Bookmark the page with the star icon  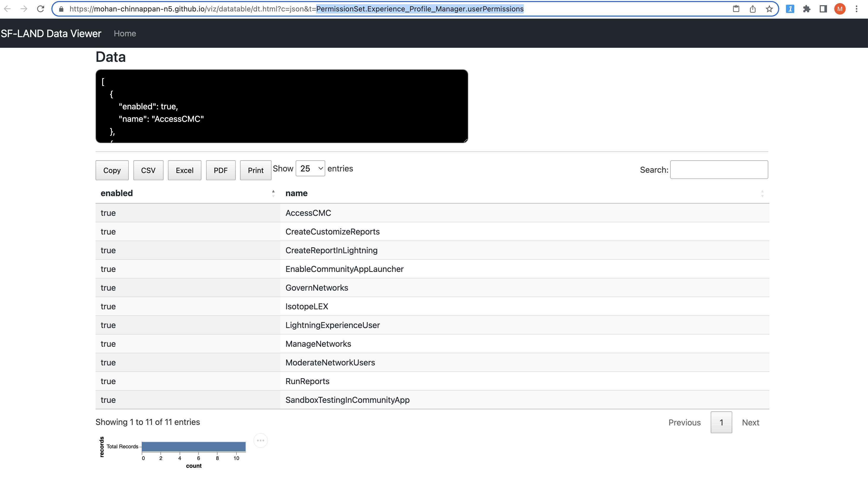click(769, 9)
